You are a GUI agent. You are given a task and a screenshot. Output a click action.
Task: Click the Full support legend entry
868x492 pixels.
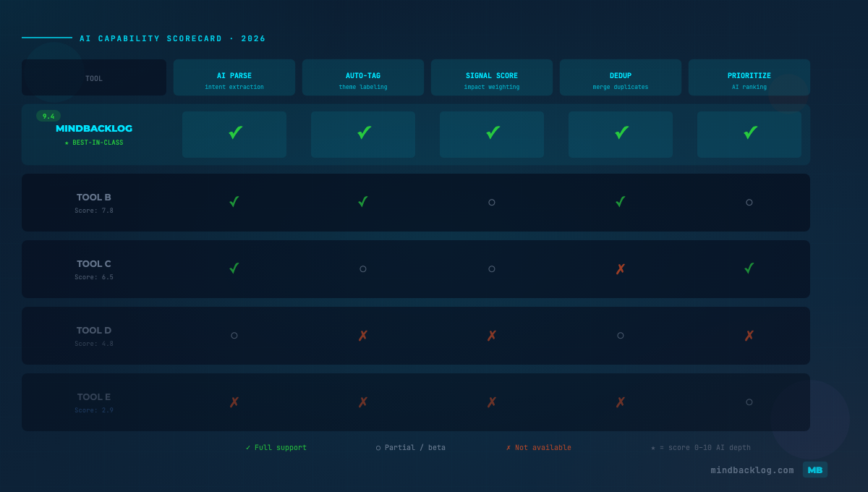[x=276, y=448]
